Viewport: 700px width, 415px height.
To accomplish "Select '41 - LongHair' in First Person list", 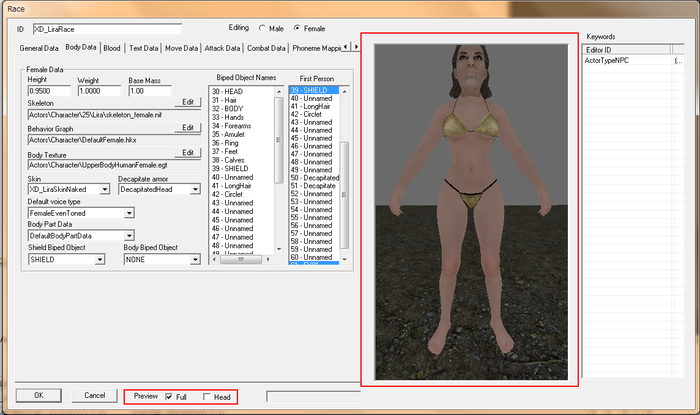I will [x=311, y=106].
